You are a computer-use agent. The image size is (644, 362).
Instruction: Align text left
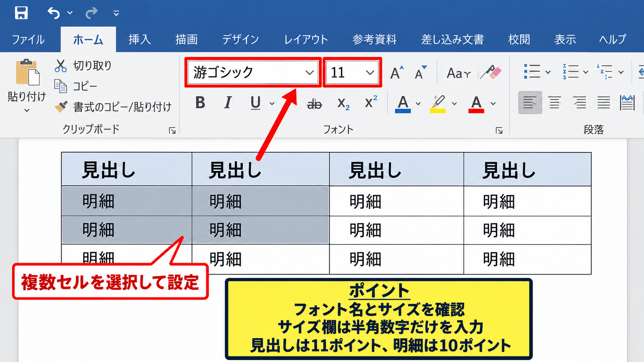pos(530,103)
